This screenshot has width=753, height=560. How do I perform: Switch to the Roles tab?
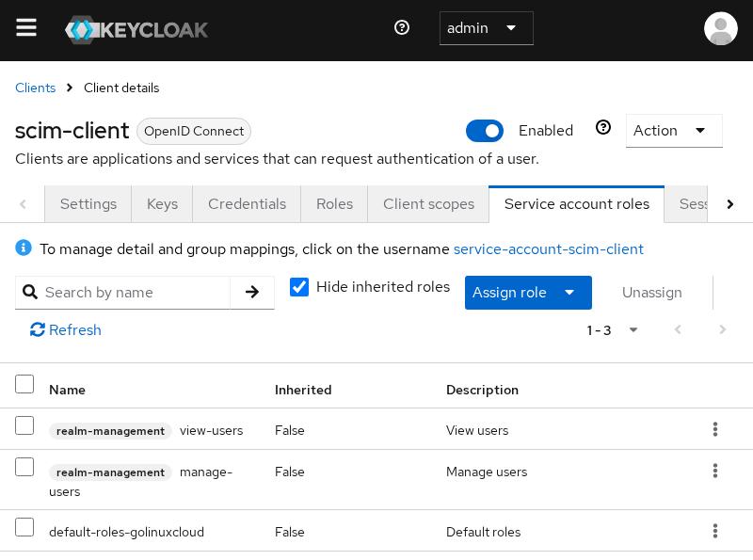point(334,204)
